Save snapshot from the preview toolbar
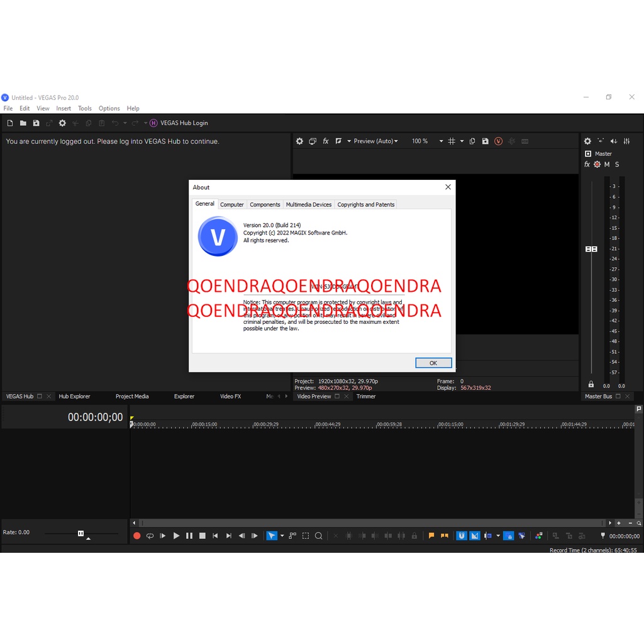 pos(485,142)
